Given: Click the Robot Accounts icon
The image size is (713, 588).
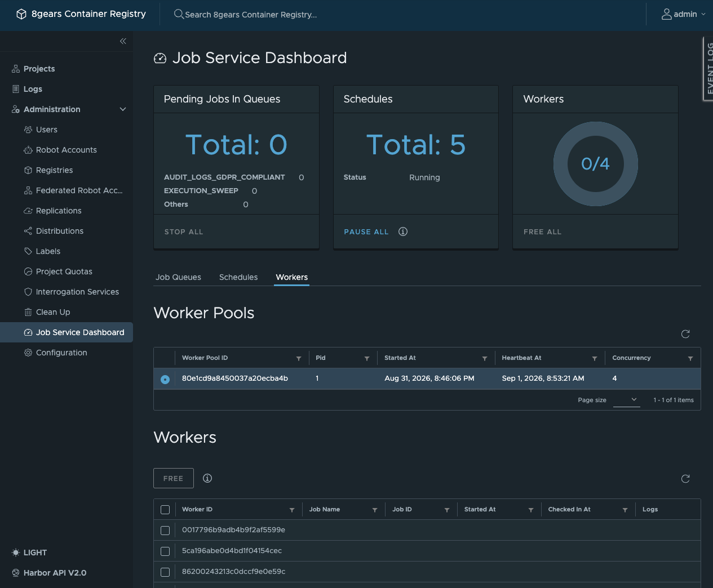Looking at the screenshot, I should click(28, 150).
